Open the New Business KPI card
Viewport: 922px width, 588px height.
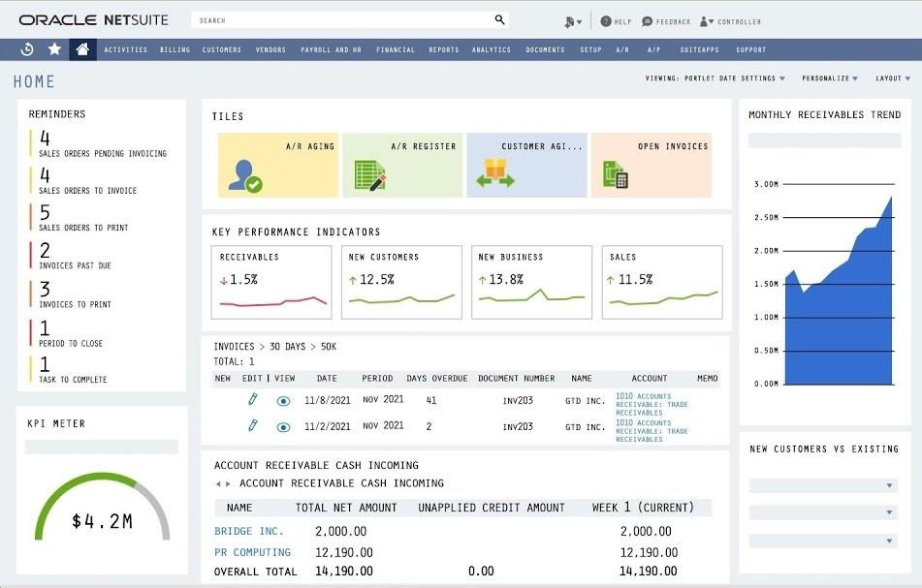[x=531, y=283]
